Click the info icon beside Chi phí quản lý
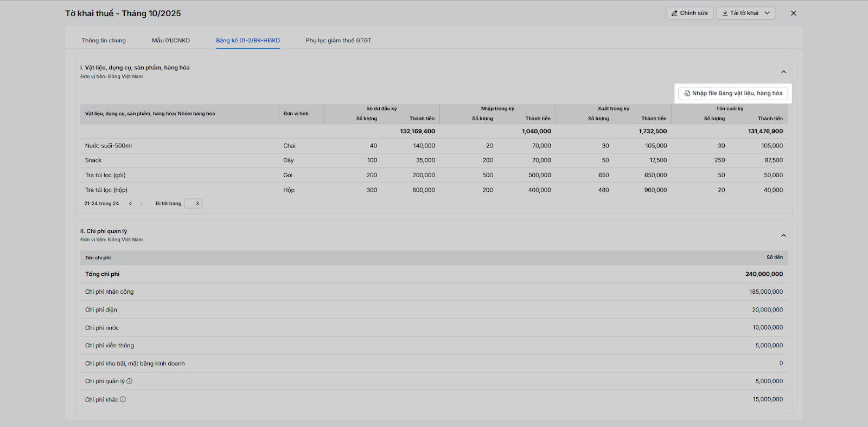 (130, 381)
